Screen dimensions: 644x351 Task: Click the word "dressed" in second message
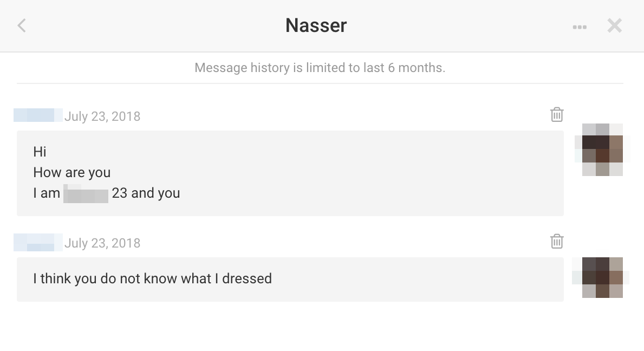[x=247, y=279]
